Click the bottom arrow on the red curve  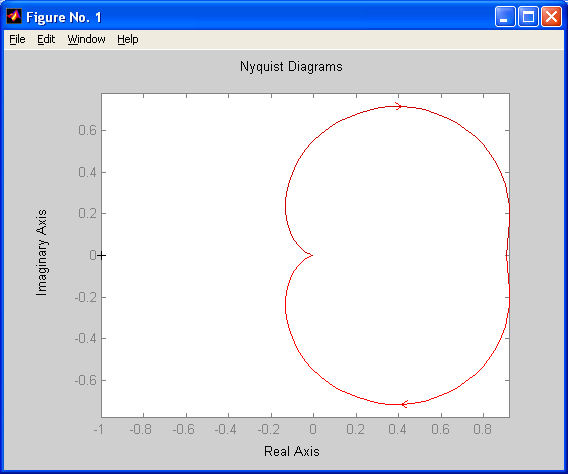(x=405, y=404)
